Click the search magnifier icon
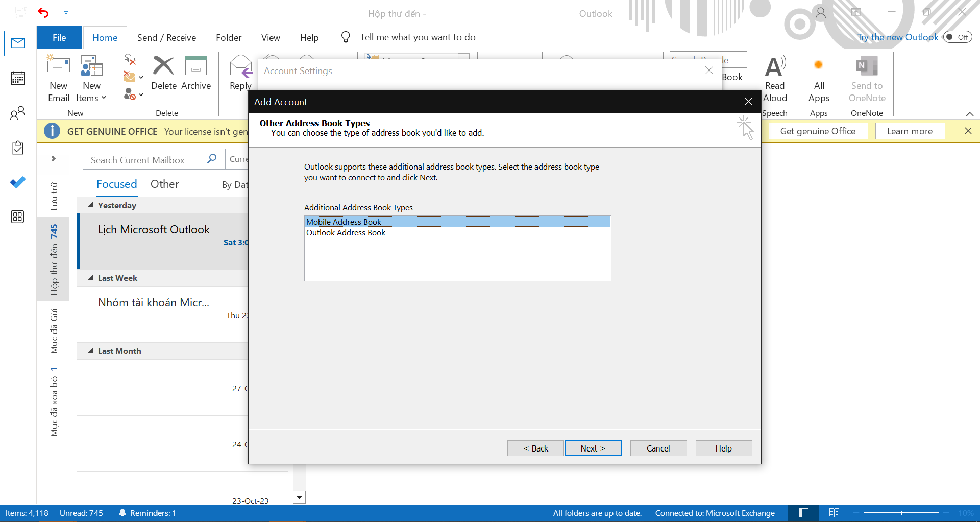This screenshot has width=980, height=522. [212, 159]
